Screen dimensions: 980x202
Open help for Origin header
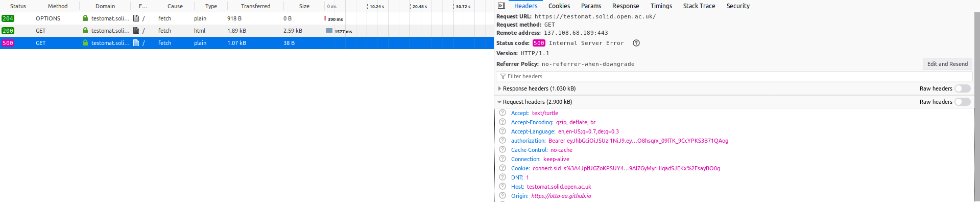503,196
